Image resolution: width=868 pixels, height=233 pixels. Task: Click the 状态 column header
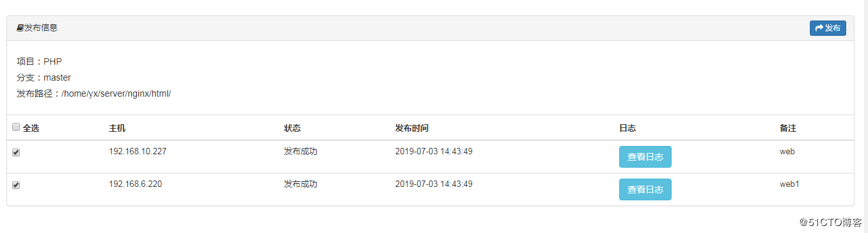tap(292, 128)
